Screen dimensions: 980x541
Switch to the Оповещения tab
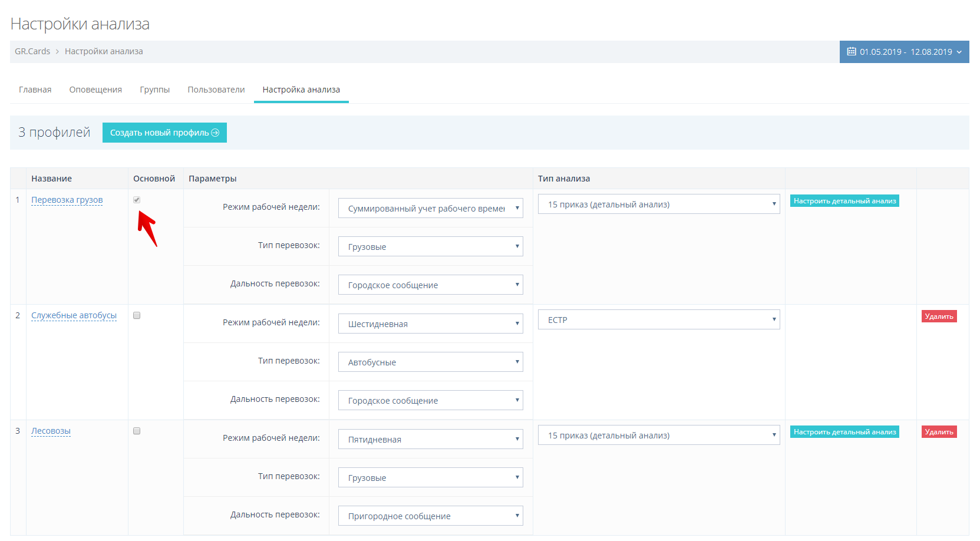pyautogui.click(x=95, y=90)
